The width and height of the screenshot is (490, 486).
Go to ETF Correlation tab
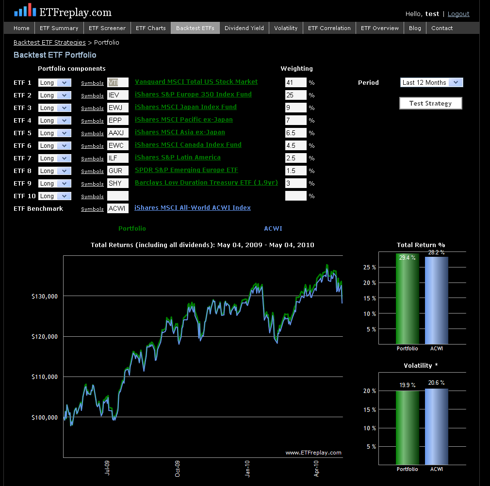(329, 28)
